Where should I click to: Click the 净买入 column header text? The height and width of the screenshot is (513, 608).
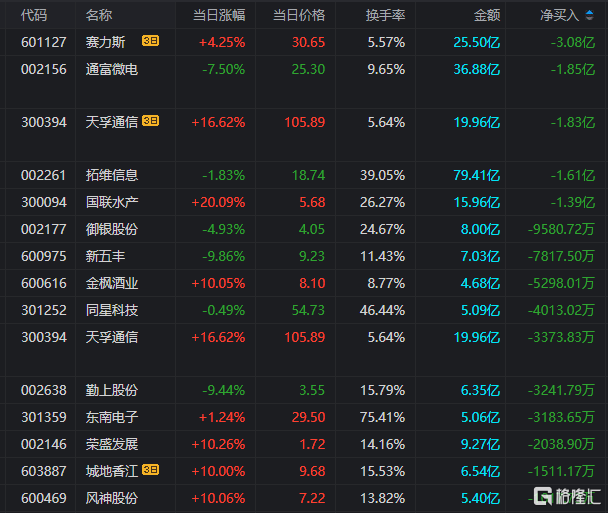pyautogui.click(x=560, y=15)
